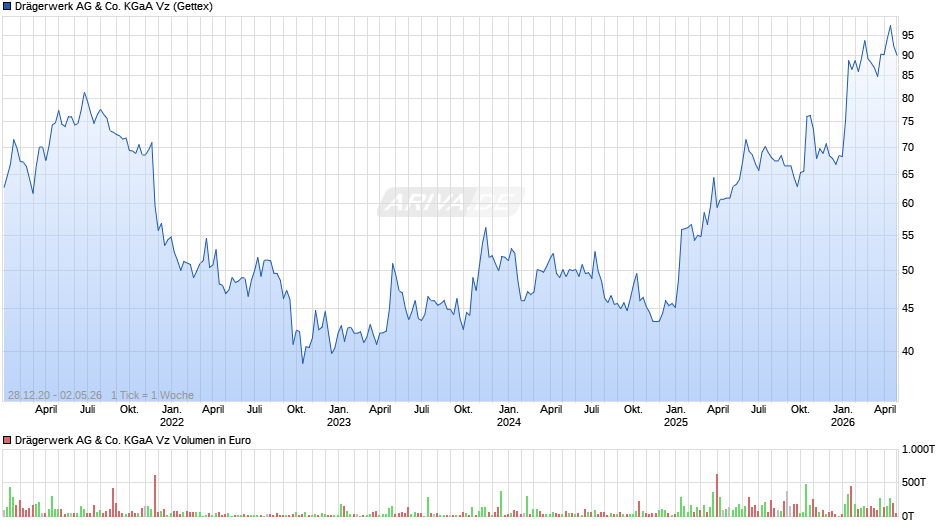The width and height of the screenshot is (940, 526).
Task: Click the price axis label 80
Action: coord(908,98)
